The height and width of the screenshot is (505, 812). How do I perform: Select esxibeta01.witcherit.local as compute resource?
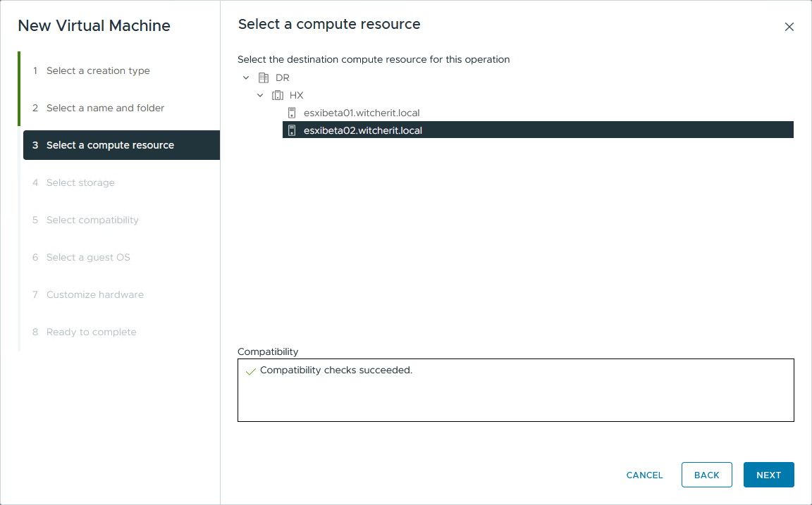coord(361,112)
